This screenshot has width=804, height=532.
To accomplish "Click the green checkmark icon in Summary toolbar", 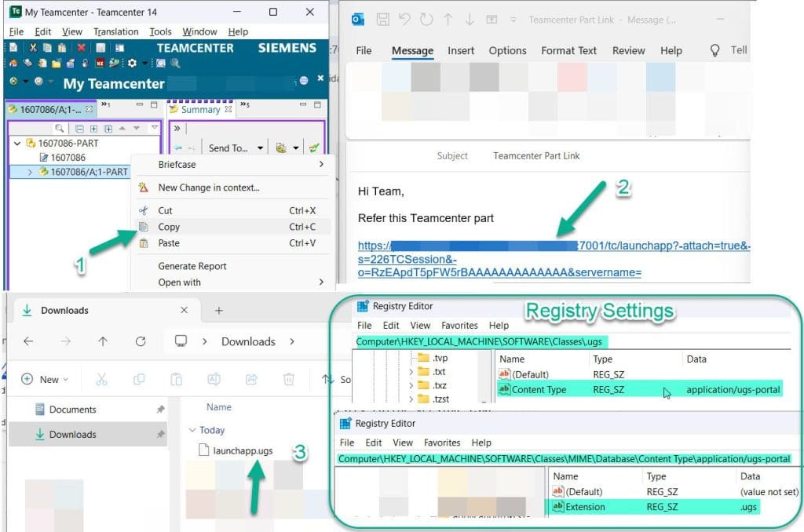I will pyautogui.click(x=314, y=148).
